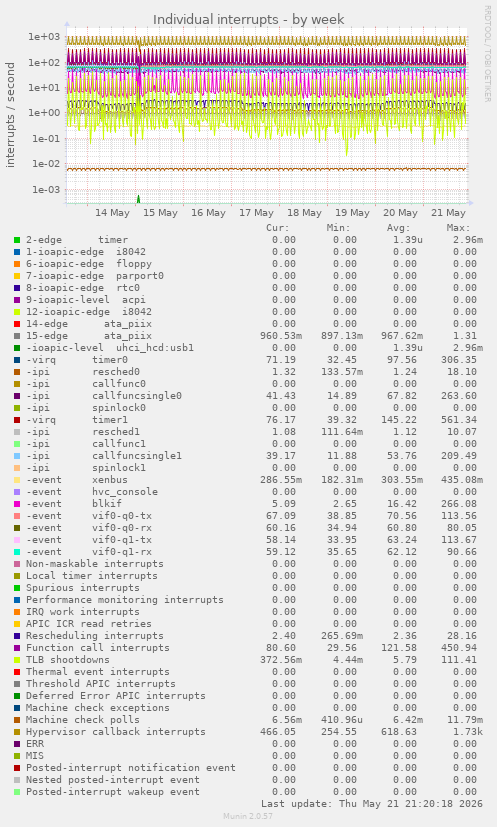
Task: Click the 14 May x-axis date label
Action: point(112,213)
